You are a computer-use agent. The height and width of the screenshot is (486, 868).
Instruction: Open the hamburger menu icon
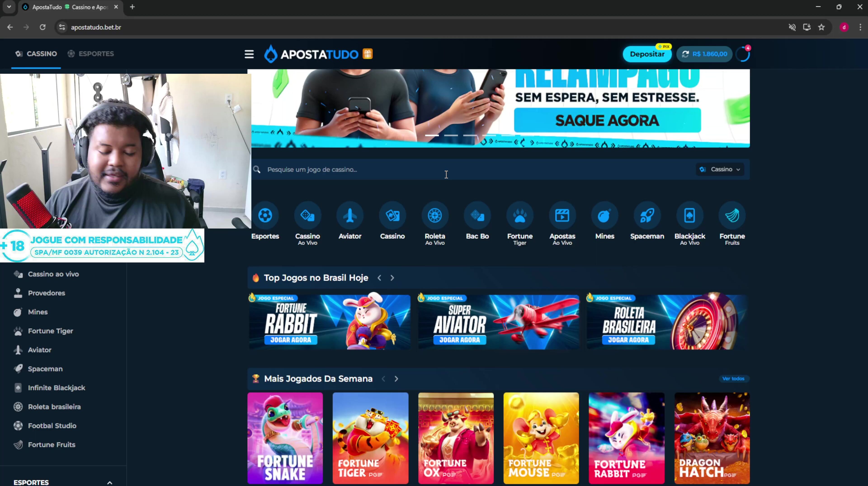pos(249,54)
